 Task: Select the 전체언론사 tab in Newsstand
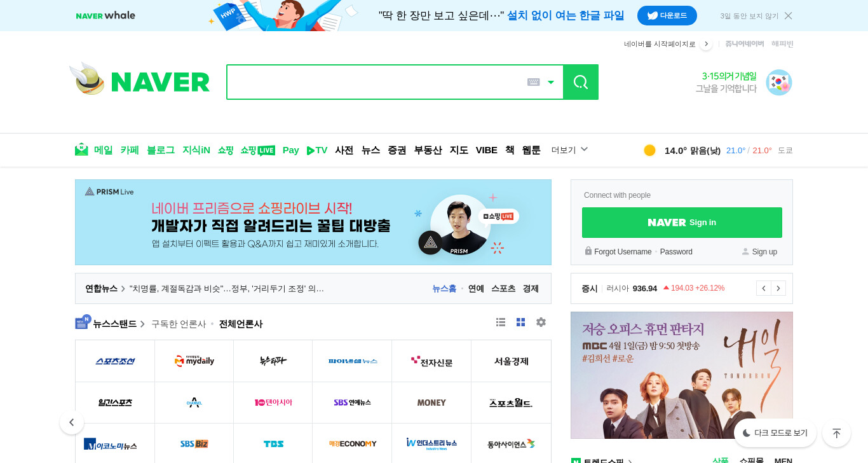[x=241, y=324]
